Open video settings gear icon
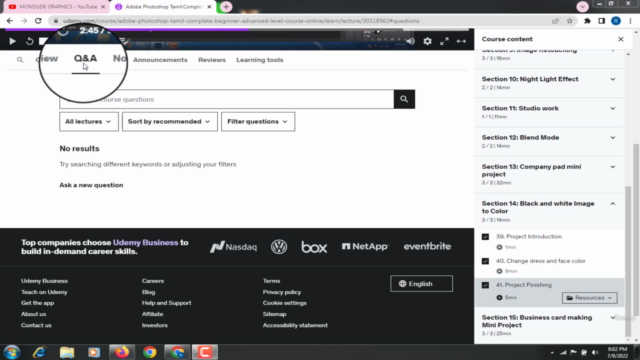 427,41
